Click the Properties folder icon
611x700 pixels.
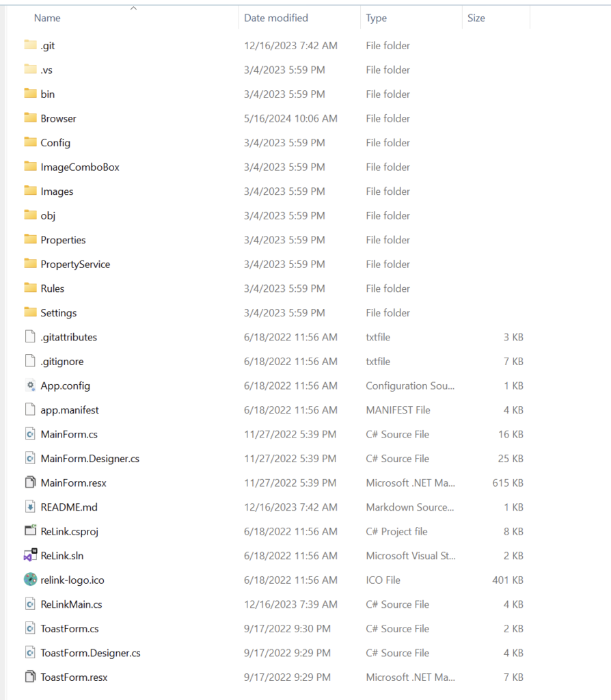coord(30,240)
